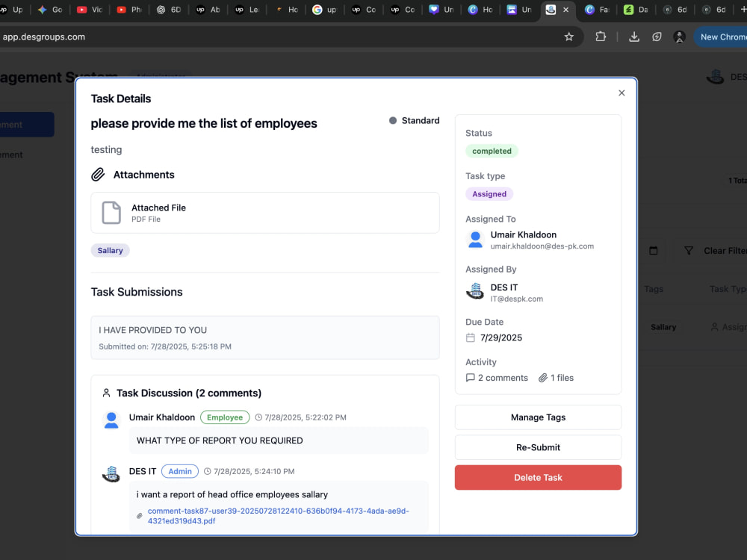
Task: Open the browser downloads icon
Action: pos(634,37)
